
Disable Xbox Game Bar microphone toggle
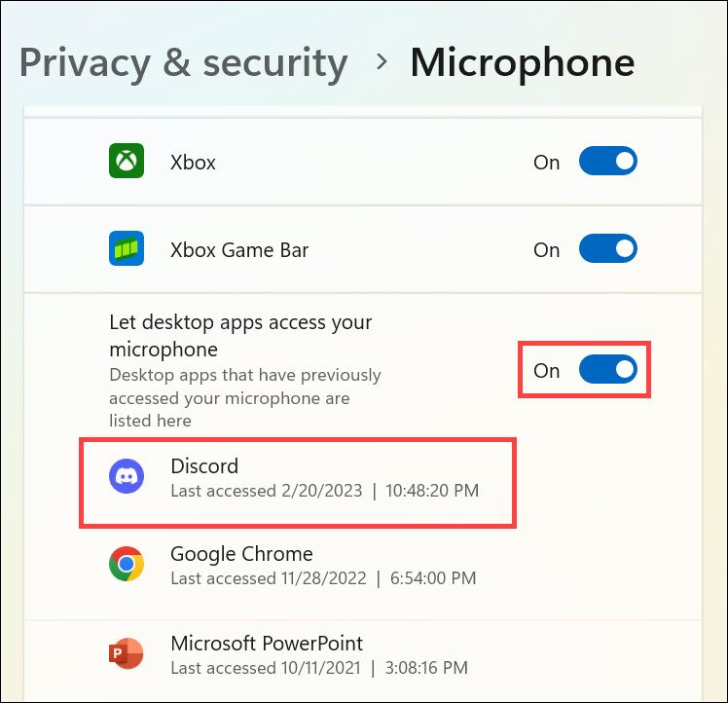coord(607,248)
